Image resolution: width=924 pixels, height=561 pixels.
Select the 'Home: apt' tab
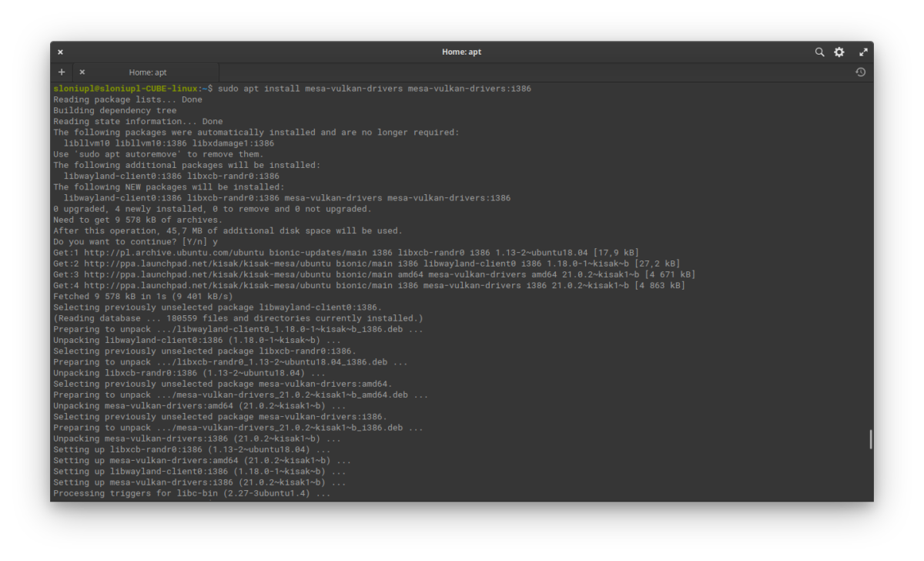click(148, 72)
